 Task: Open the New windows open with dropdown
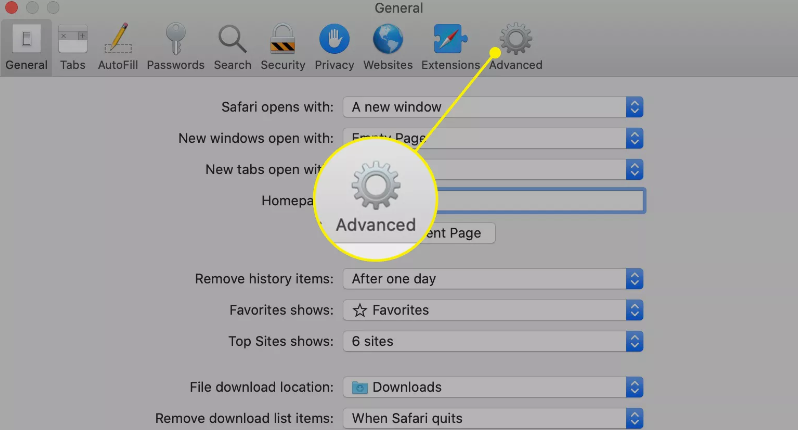click(x=493, y=138)
